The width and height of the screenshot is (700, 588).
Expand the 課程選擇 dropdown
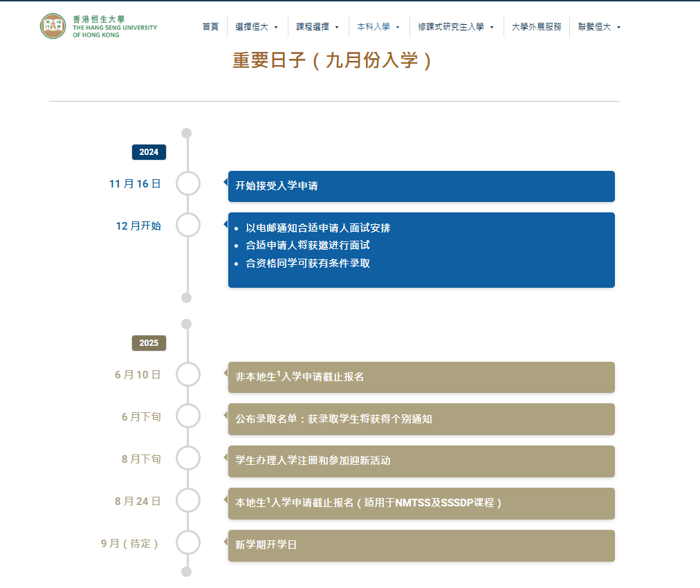pos(314,26)
